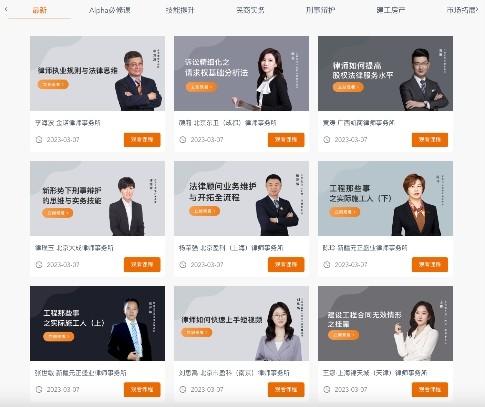Image resolution: width=485 pixels, height=407 pixels.
Task: Open the 技能提升 tab
Action: point(180,10)
